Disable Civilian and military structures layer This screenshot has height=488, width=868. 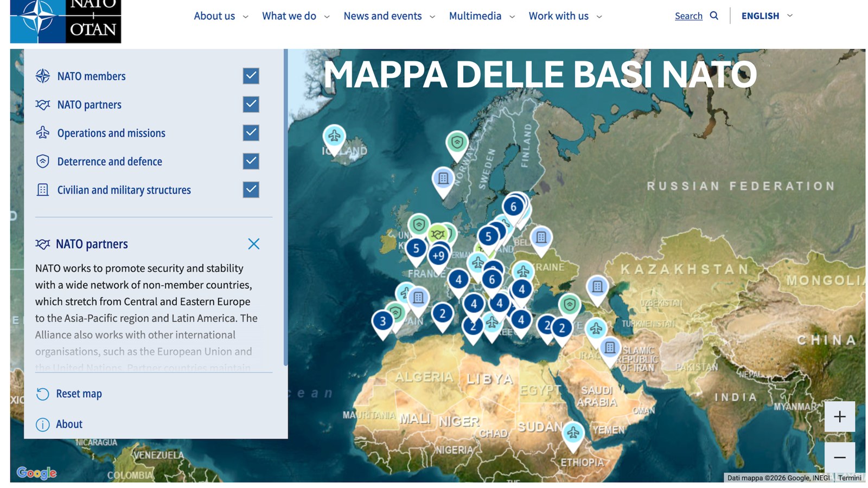251,190
